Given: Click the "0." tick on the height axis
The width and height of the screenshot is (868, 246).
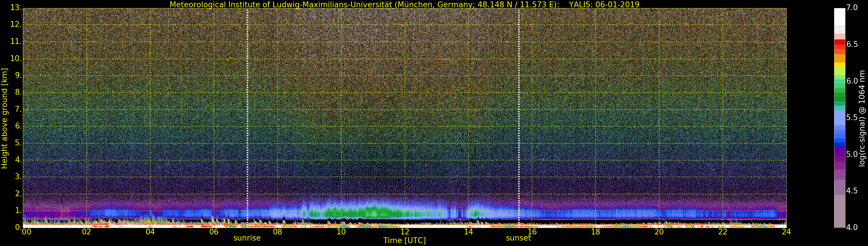Looking at the screenshot, I should click(x=18, y=227).
